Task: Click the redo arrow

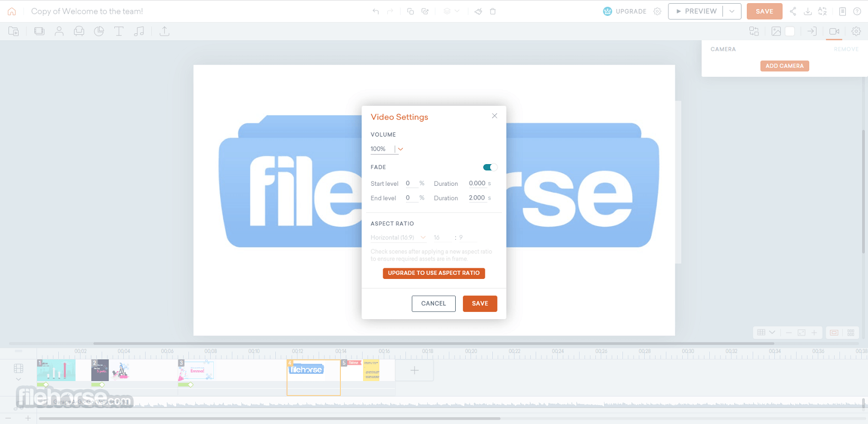Action: tap(390, 11)
